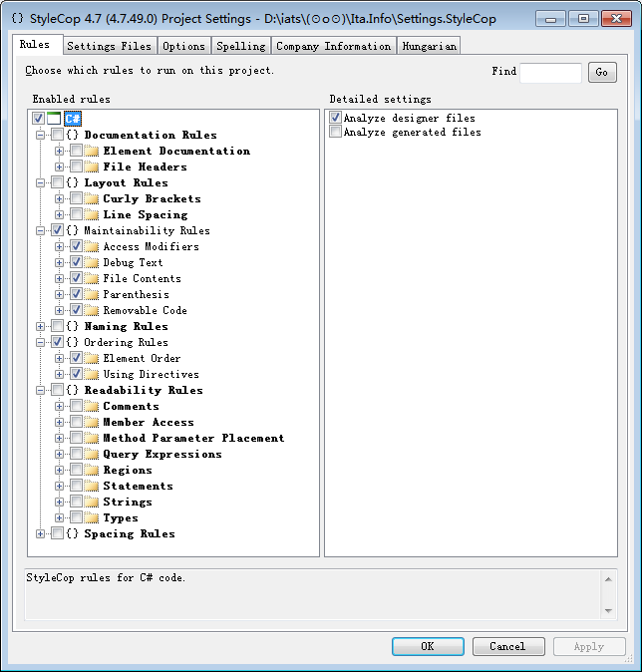Check the Regions checkbox
The image size is (642, 672).
[76, 470]
